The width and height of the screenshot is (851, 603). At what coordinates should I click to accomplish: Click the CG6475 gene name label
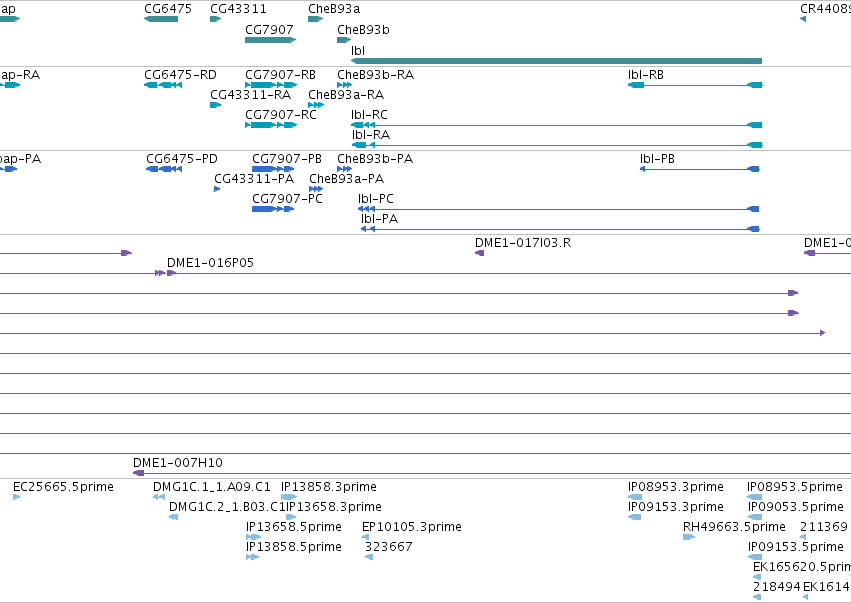[168, 9]
